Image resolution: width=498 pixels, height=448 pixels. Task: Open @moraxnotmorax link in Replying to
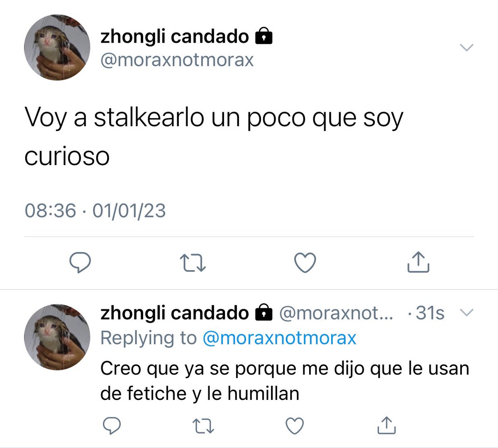tap(279, 338)
